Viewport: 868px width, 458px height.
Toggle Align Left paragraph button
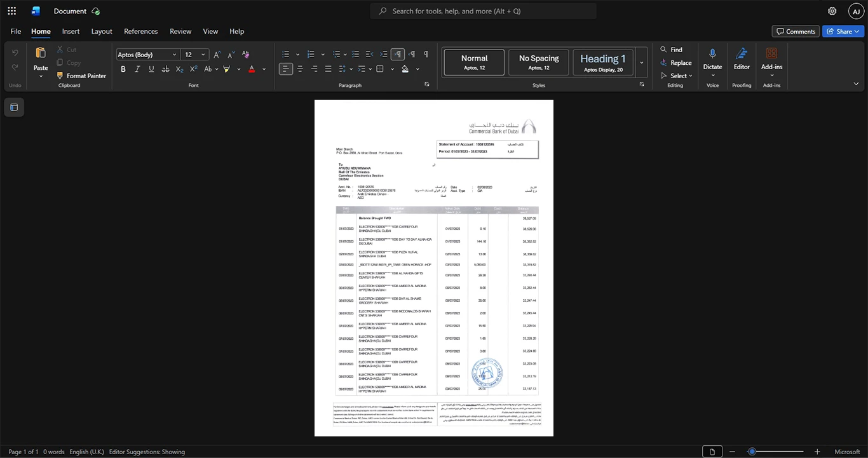pos(286,69)
